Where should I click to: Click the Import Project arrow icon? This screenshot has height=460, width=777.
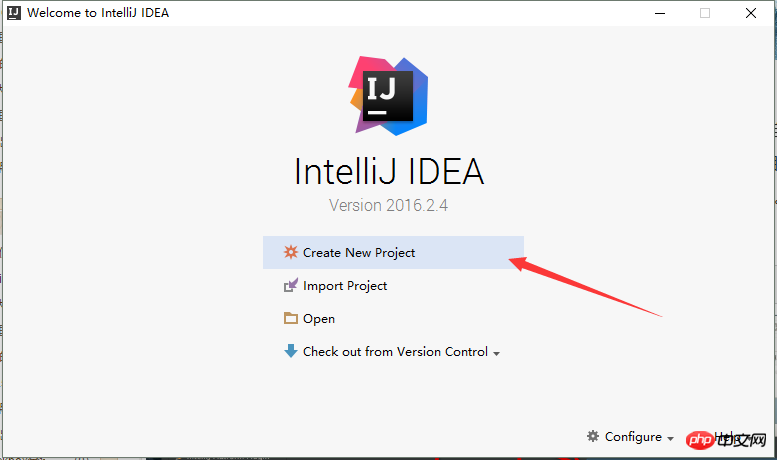pos(291,285)
